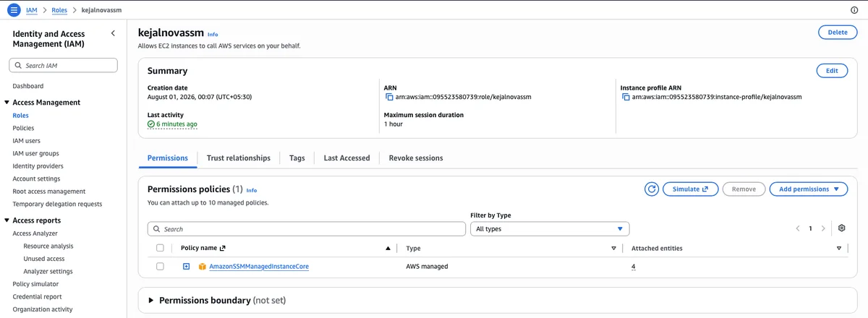The width and height of the screenshot is (868, 318).
Task: Open Unused access under Access Analyzer
Action: 44,259
